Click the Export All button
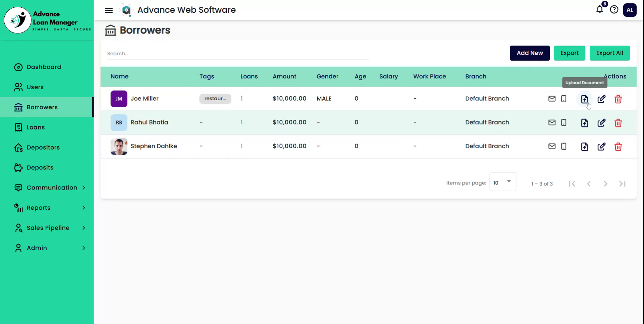Image resolution: width=644 pixels, height=324 pixels. (609, 53)
